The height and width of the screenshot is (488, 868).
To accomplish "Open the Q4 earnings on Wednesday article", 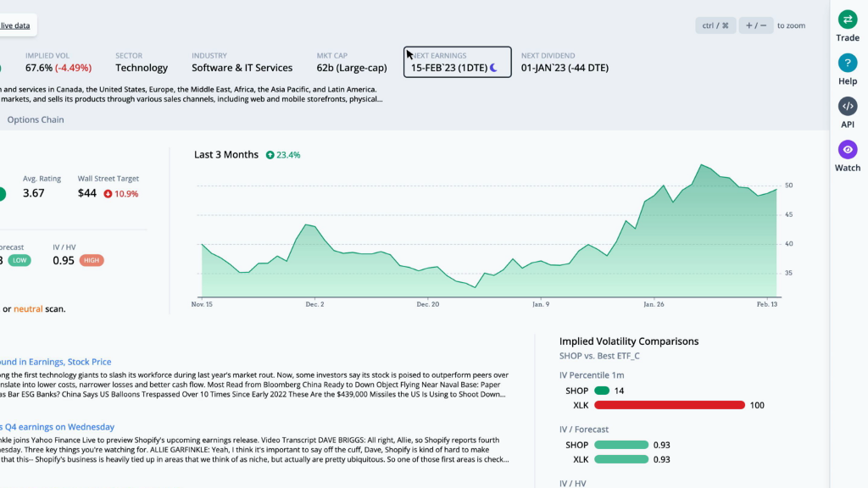I will tap(57, 427).
